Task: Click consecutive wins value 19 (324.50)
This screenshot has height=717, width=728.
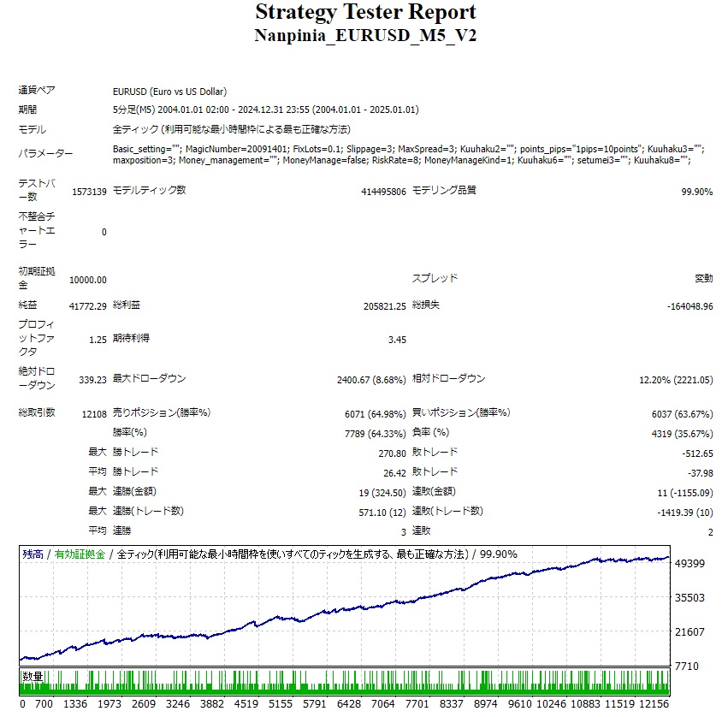Action: [382, 493]
